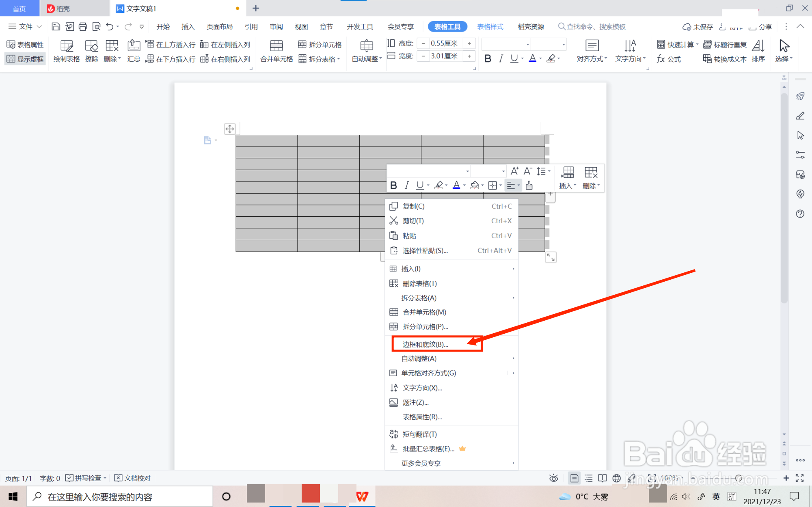The image size is (812, 507).
Task: Apply highlight color in the ribbon
Action: pos(551,59)
